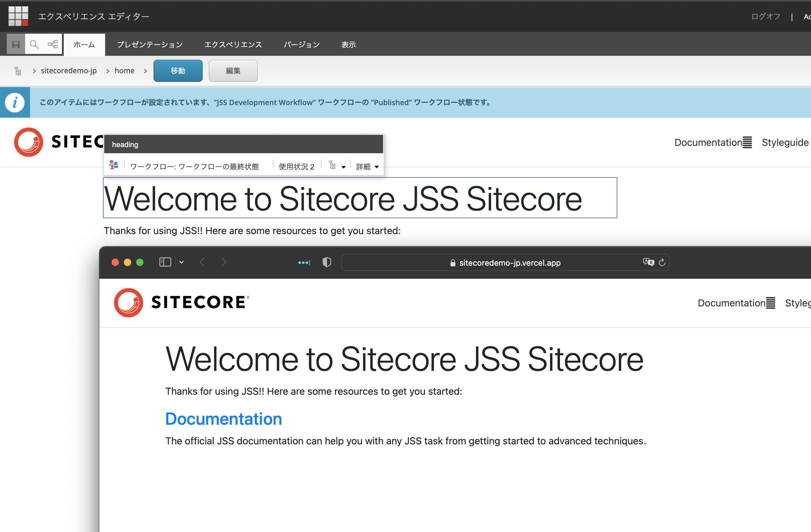Go forward in Safari window
Screen dimensions: 811x532
coord(223,262)
